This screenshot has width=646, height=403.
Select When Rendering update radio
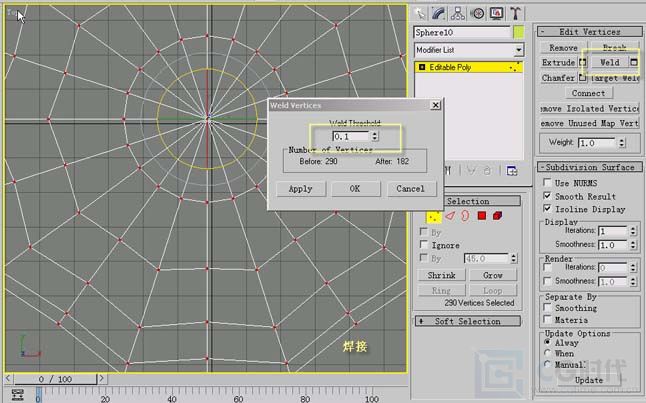(x=548, y=353)
